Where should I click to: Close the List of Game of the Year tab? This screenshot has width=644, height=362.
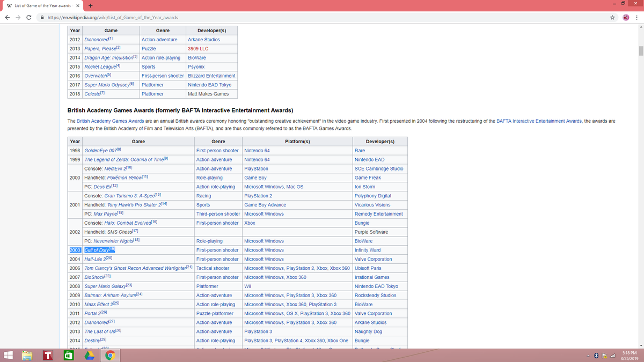[x=77, y=6]
